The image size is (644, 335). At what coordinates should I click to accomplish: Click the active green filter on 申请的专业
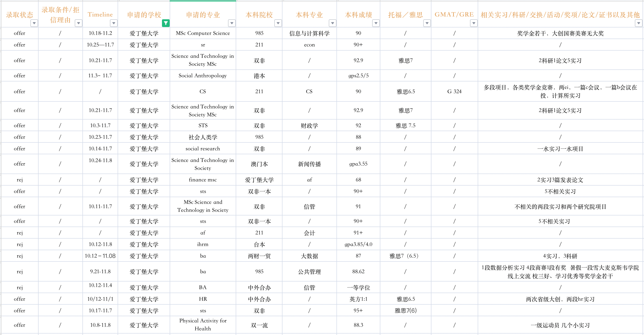pos(166,23)
